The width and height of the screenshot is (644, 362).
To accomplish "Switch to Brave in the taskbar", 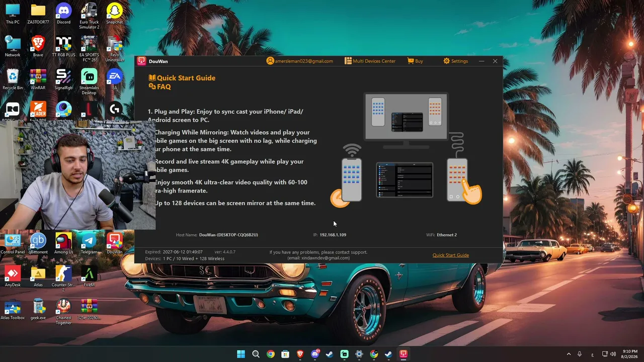I will [300, 354].
